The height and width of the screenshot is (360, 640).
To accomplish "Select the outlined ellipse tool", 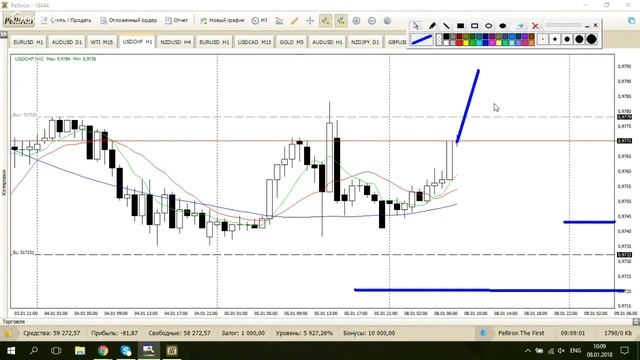I will (x=489, y=25).
